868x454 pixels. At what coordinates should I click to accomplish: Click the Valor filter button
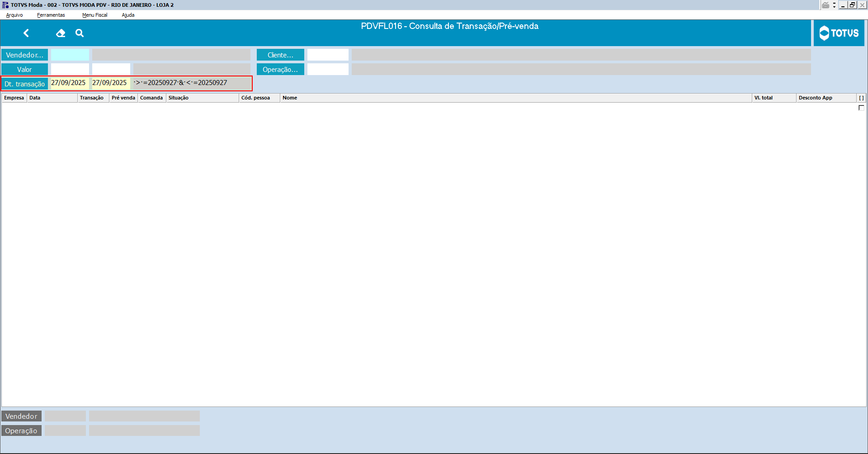(x=24, y=69)
